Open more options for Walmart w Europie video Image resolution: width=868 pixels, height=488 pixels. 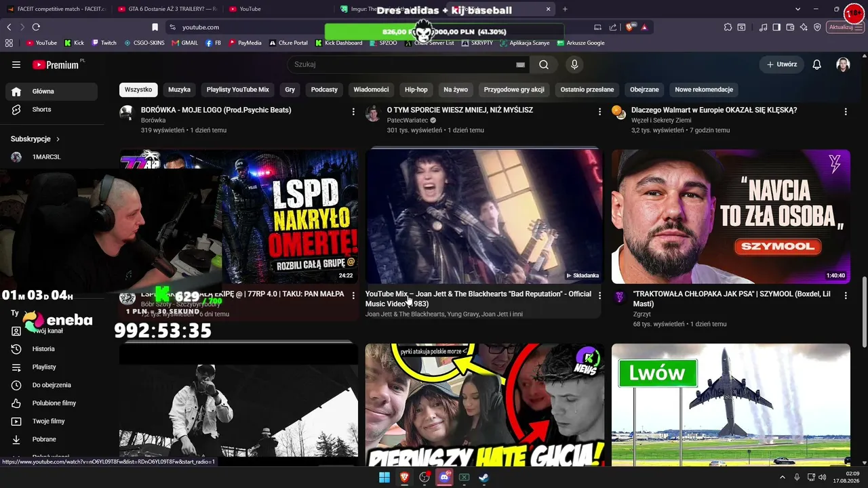click(846, 111)
